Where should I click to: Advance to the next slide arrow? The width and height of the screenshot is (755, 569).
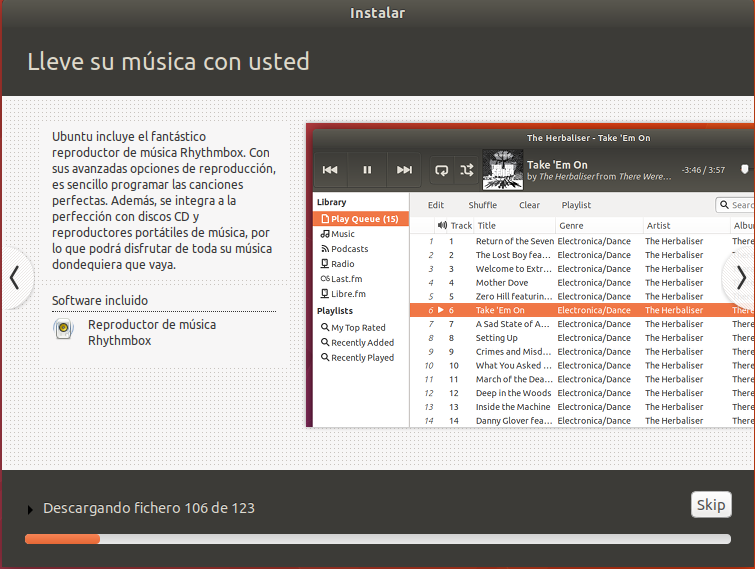coord(741,278)
